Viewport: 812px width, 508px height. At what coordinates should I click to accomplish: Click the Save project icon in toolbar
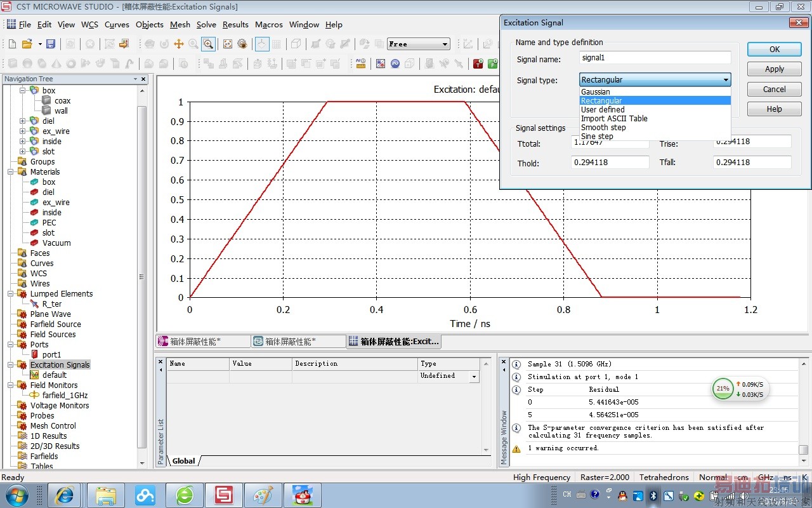tap(51, 44)
